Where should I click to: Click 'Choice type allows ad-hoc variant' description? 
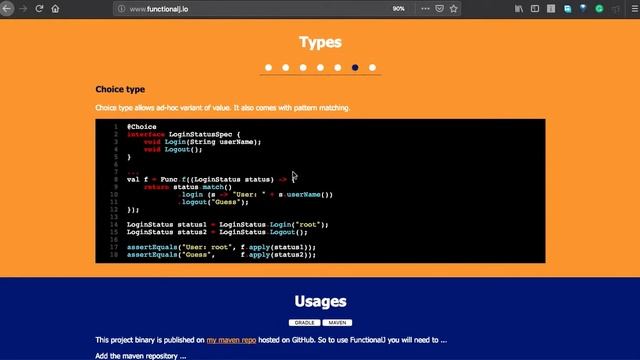coord(222,108)
